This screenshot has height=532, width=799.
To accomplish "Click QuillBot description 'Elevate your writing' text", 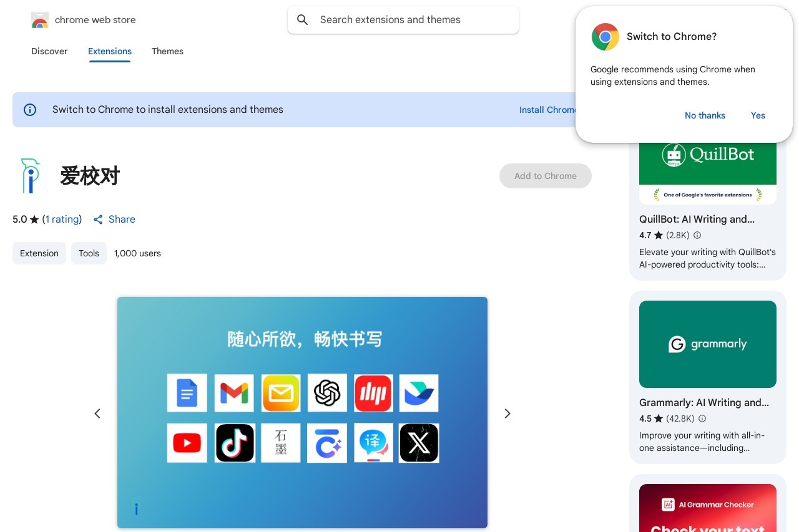I will (707, 258).
